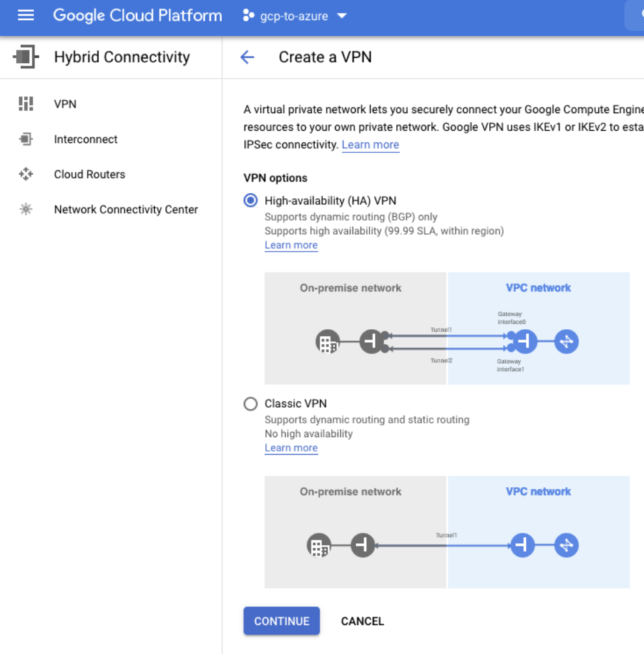Screen dimensions: 644x657
Task: Open the hamburger navigation menu
Action: click(26, 16)
